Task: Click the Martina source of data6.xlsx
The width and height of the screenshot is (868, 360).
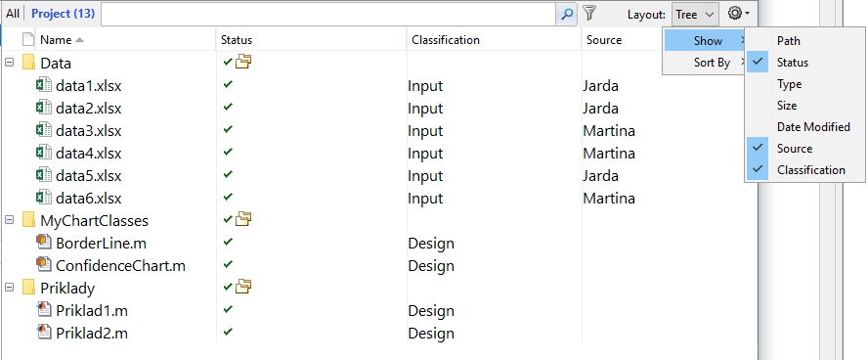Action: pos(609,199)
